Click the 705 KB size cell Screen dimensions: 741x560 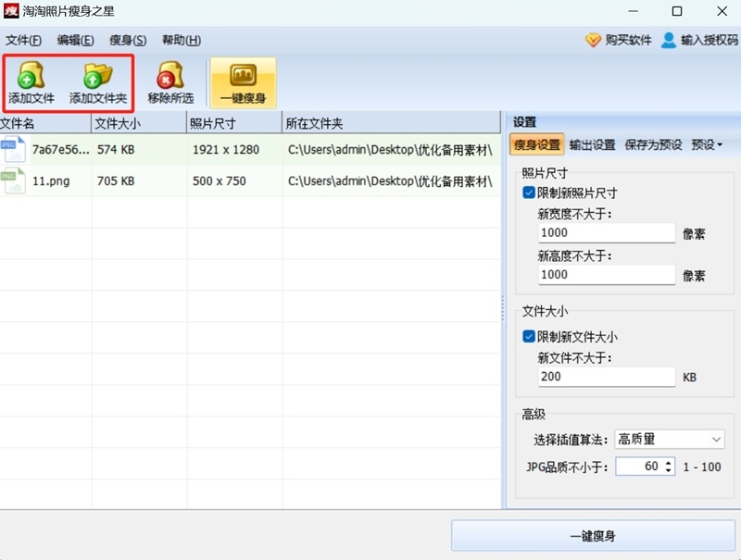point(116,180)
